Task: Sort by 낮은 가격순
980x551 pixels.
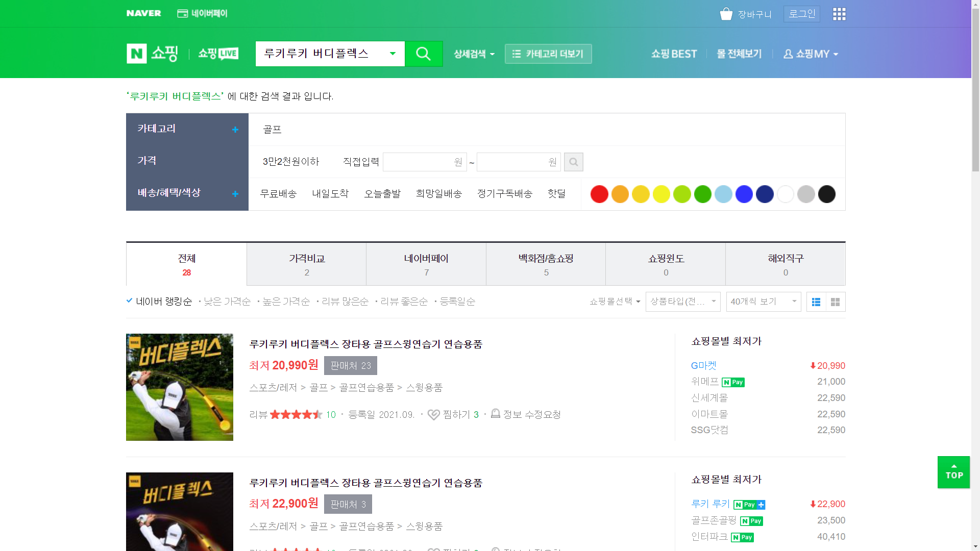Action: tap(227, 302)
